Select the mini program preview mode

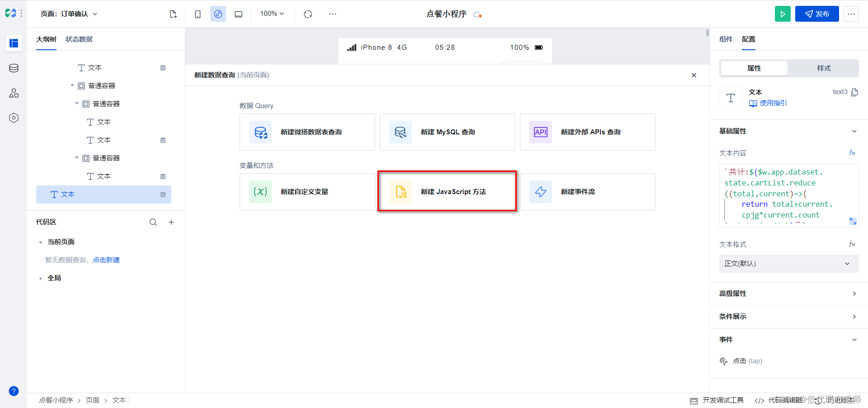coord(218,14)
